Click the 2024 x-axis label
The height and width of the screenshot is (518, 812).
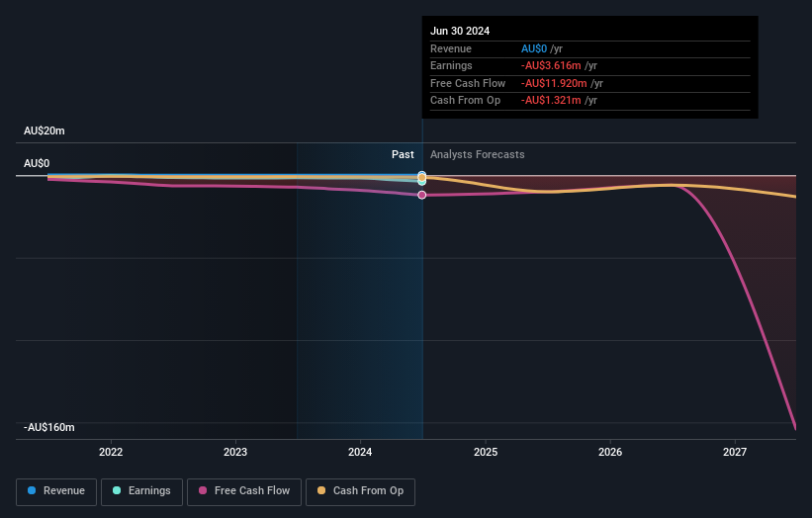click(360, 452)
